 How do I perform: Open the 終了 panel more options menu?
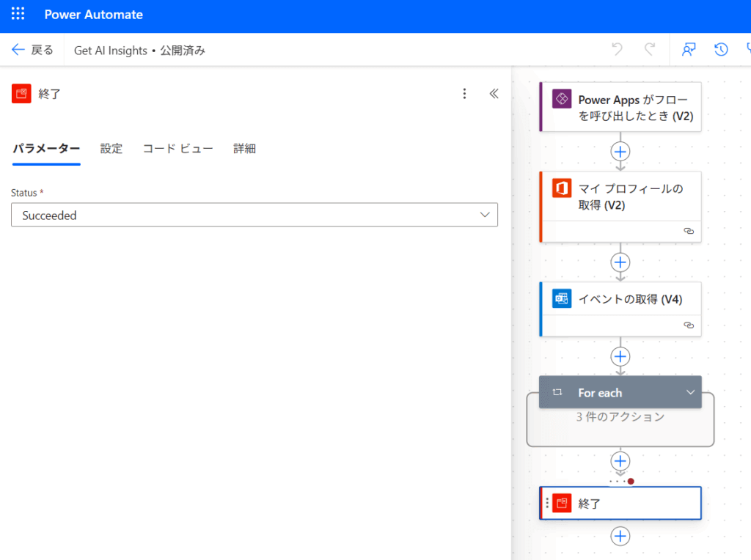pyautogui.click(x=464, y=94)
